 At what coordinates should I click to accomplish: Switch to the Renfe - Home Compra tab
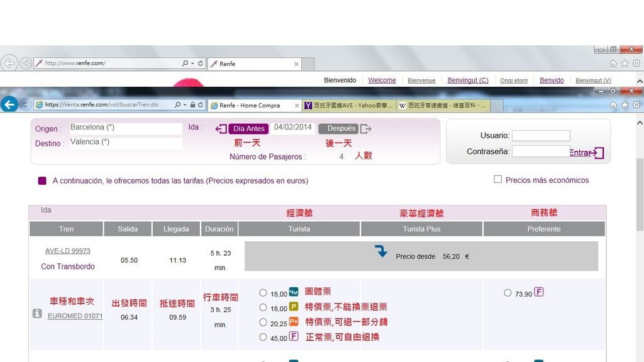[x=255, y=106]
